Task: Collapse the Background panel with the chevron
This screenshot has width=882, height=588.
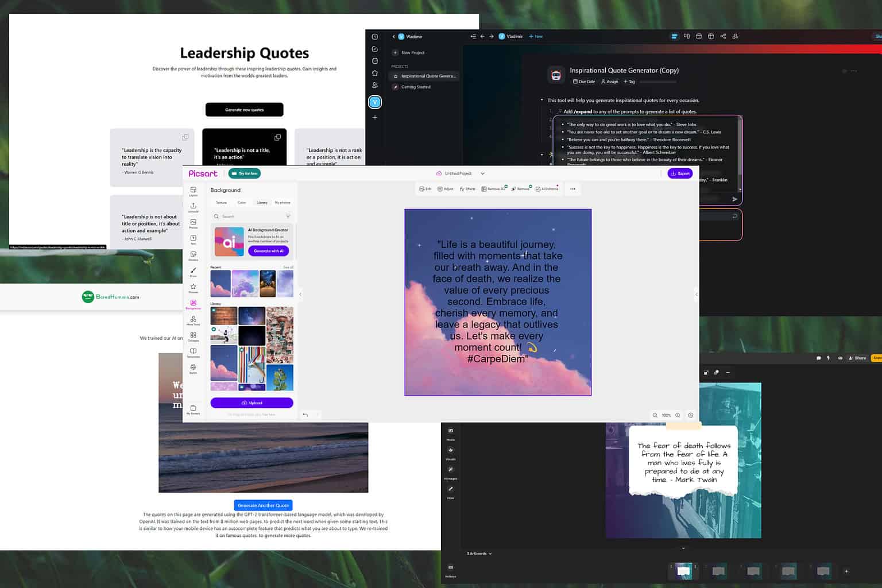Action: 300,295
